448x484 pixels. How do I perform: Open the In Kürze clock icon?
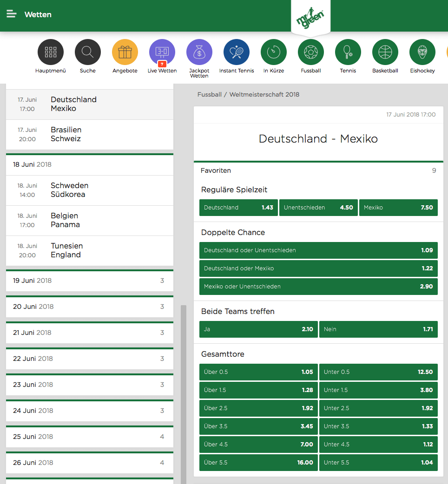click(274, 52)
